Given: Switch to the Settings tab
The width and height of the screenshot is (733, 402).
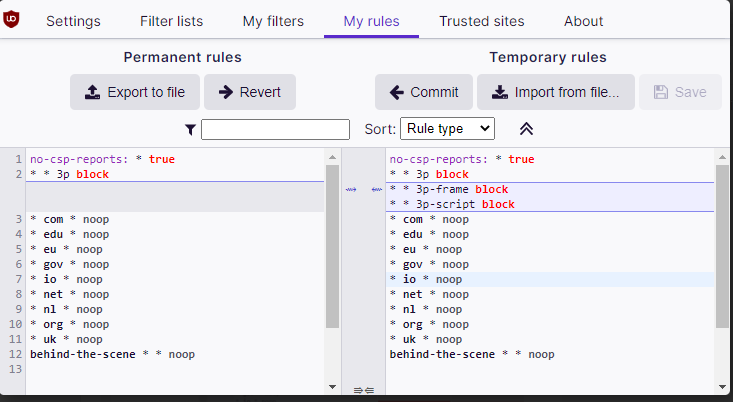Looking at the screenshot, I should (73, 20).
